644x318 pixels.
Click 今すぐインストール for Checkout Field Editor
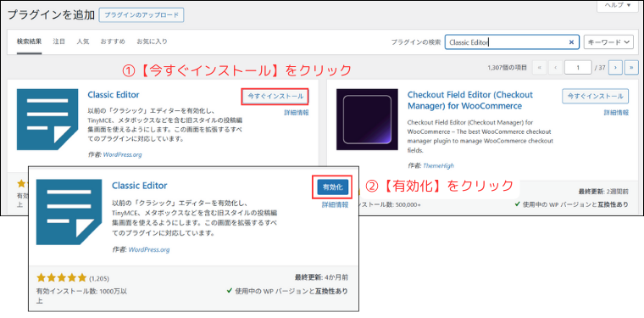pos(595,97)
